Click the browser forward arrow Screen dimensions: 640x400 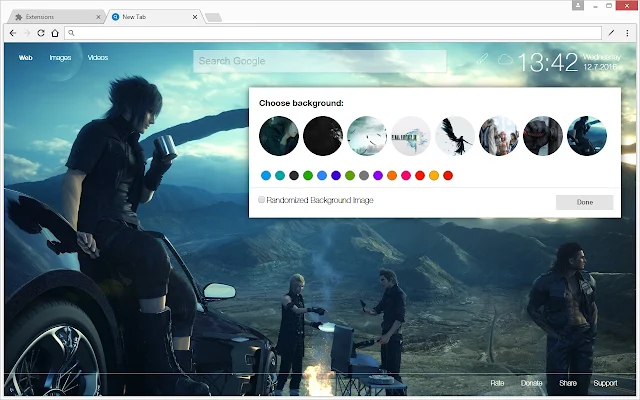point(27,33)
